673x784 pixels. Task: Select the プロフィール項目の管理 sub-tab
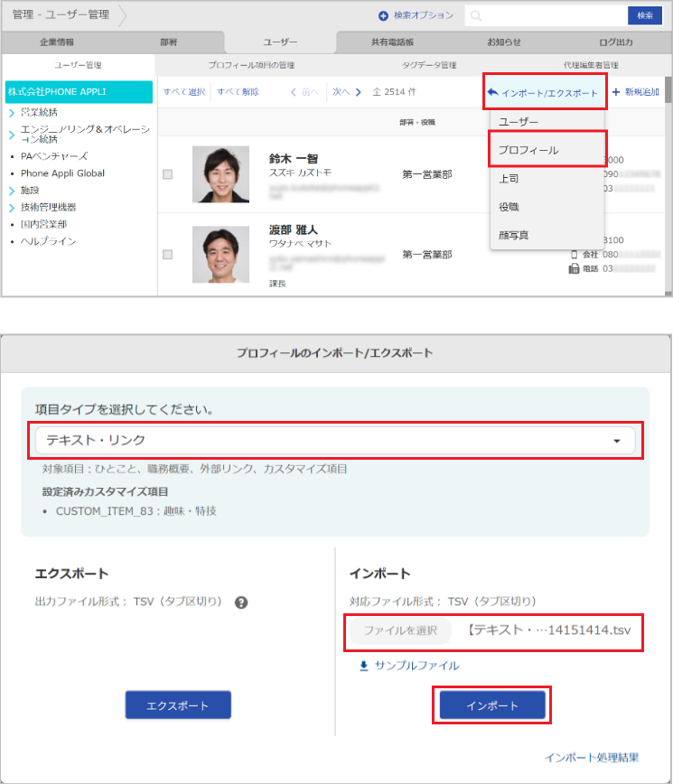pyautogui.click(x=251, y=65)
